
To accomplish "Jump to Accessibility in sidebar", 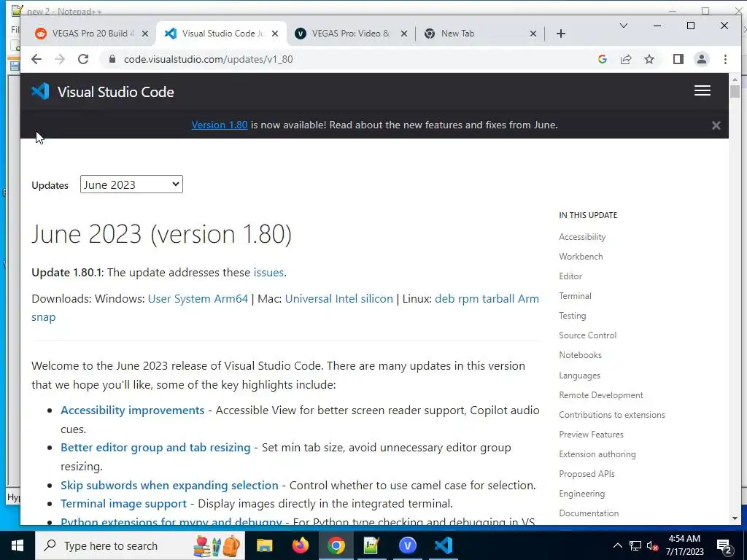I will tap(582, 237).
